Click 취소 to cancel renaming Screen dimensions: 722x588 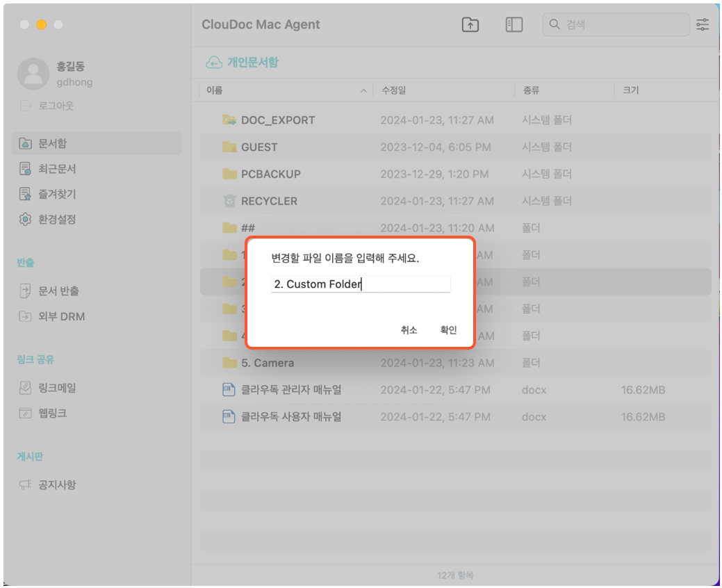pos(409,329)
